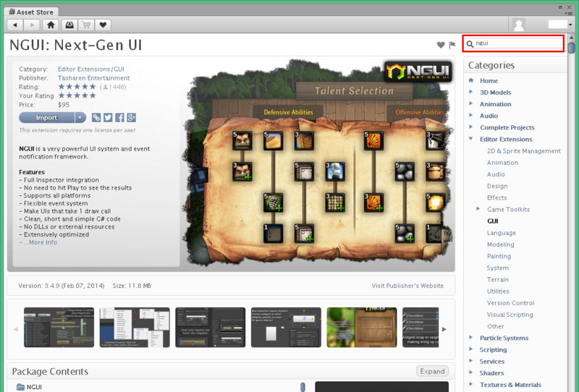This screenshot has height=392, width=579.
Task: Open the Language subcategory
Action: point(502,233)
